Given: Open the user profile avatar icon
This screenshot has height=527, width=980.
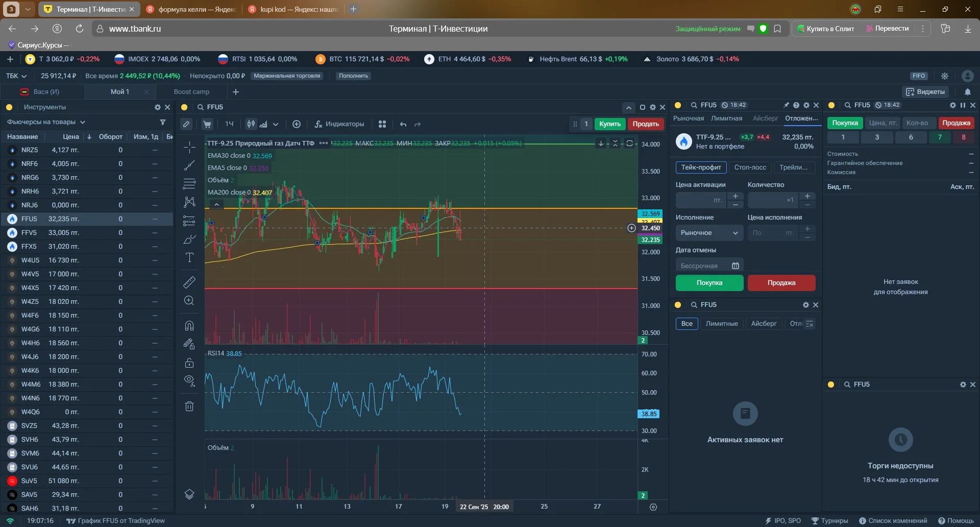Looking at the screenshot, I should [967, 76].
